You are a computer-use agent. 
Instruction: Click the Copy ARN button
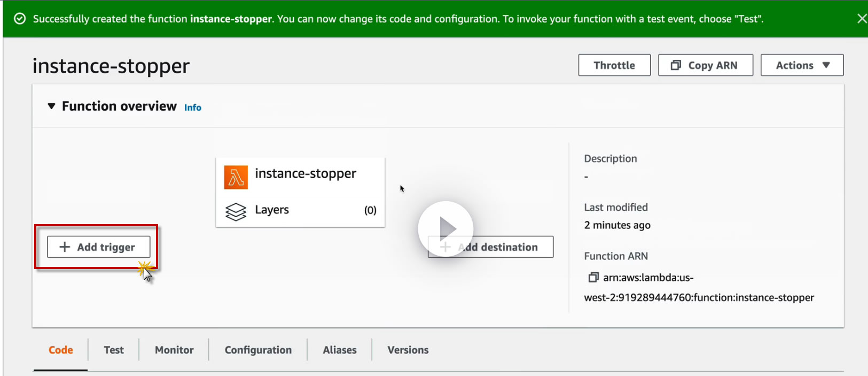coord(705,65)
